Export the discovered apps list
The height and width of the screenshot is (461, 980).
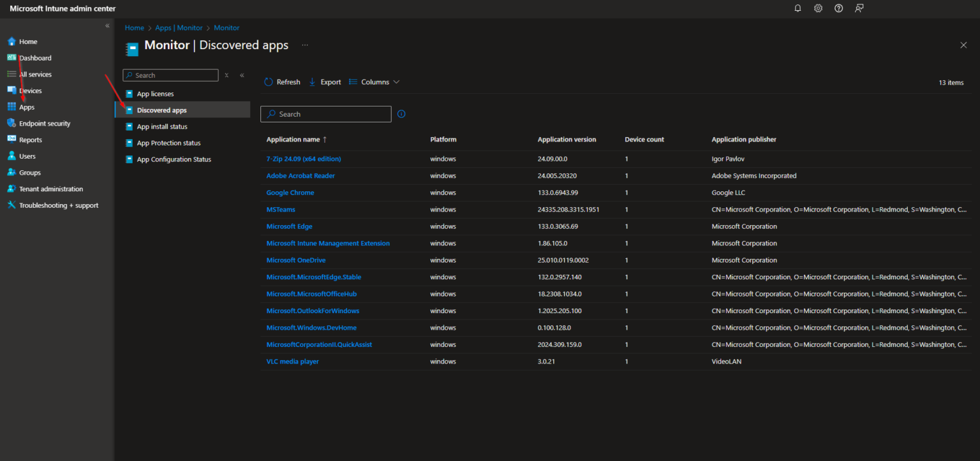325,82
